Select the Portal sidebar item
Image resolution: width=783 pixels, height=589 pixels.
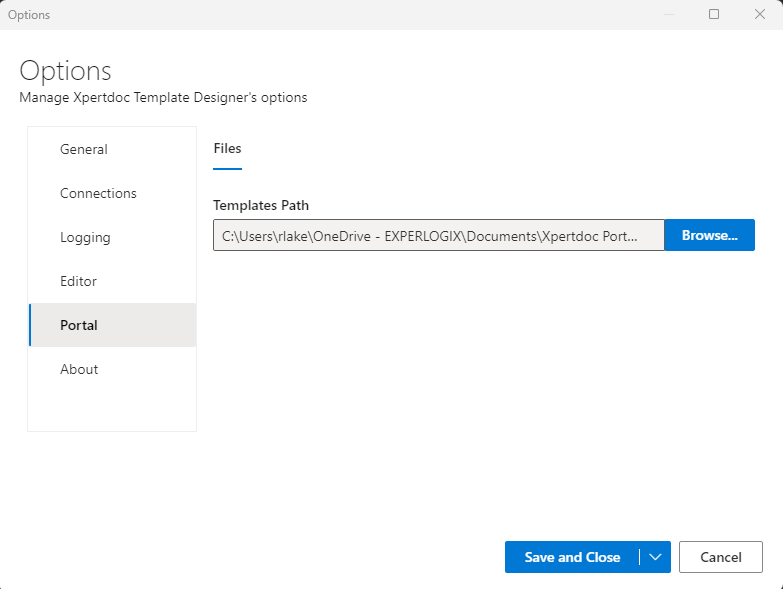tap(112, 325)
